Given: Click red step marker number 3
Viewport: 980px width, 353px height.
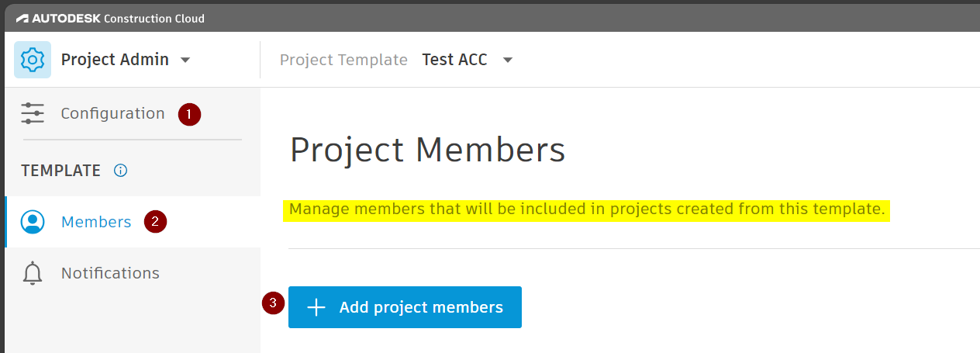Looking at the screenshot, I should click(x=273, y=304).
